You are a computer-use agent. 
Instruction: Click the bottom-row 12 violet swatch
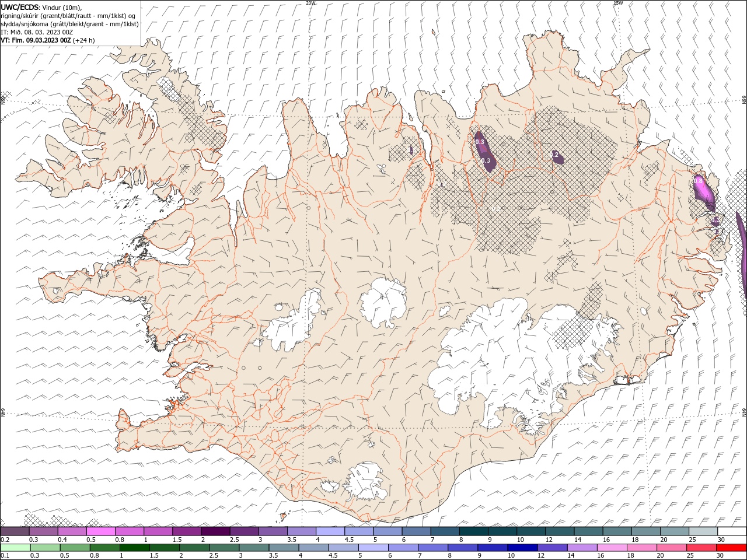click(551, 548)
